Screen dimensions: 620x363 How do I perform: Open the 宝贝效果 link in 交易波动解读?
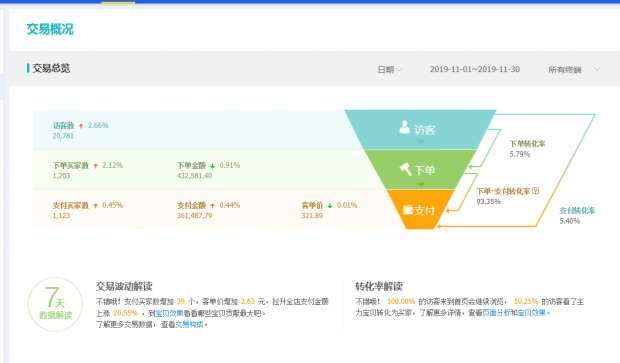(x=169, y=313)
